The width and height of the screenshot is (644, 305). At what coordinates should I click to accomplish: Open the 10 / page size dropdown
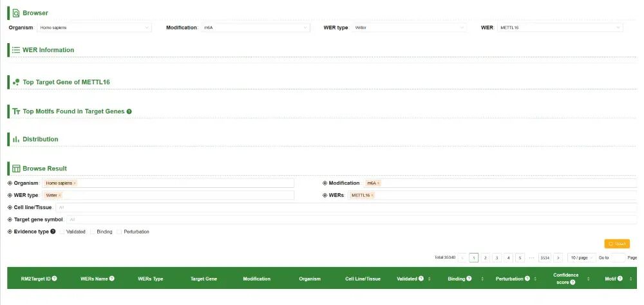[581, 258]
